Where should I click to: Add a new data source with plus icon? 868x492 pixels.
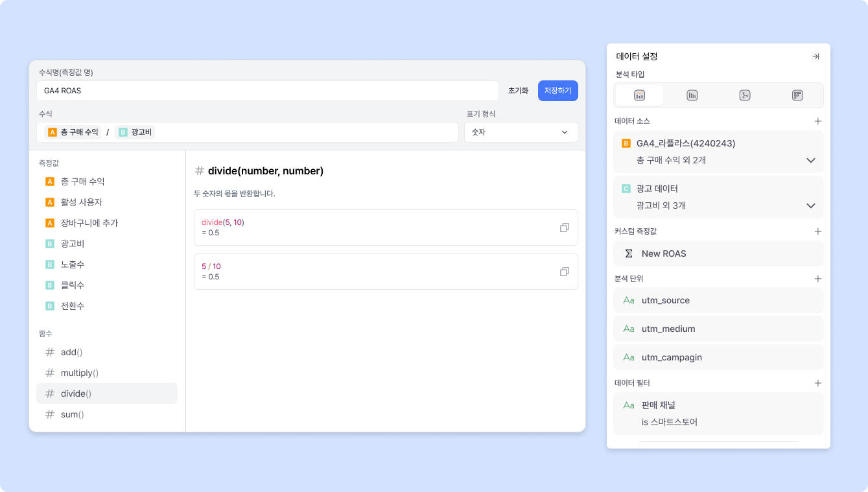pos(817,121)
